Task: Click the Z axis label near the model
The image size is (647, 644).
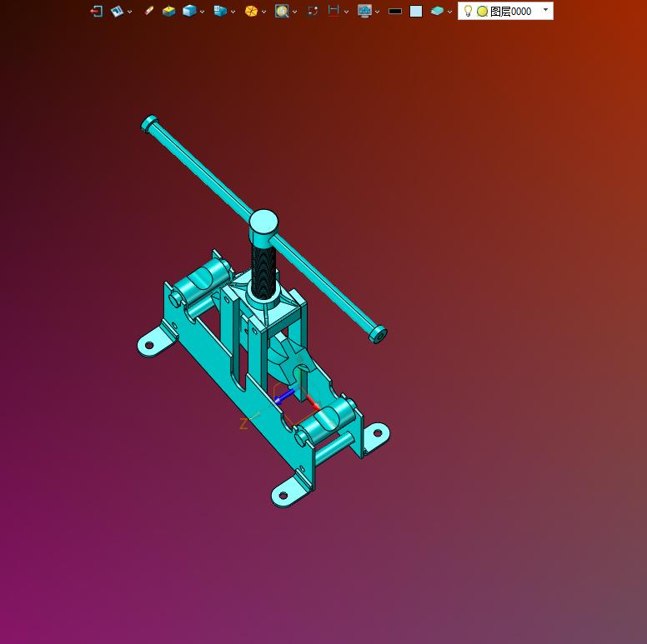Action: tap(243, 423)
